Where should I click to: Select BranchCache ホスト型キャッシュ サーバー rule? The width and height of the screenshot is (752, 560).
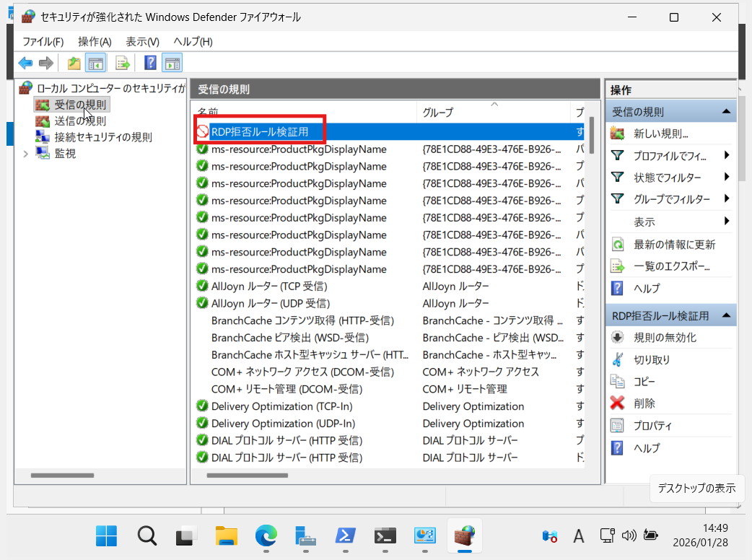[x=390, y=355]
